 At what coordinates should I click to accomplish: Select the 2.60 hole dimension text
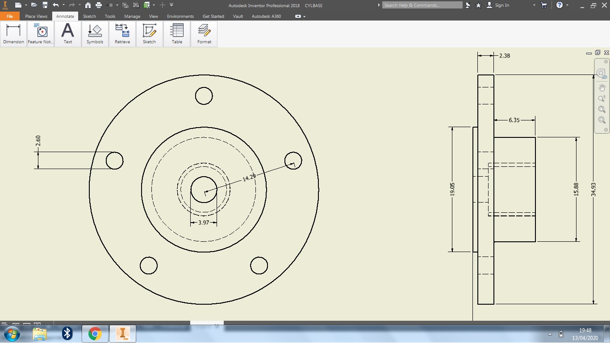tap(38, 141)
